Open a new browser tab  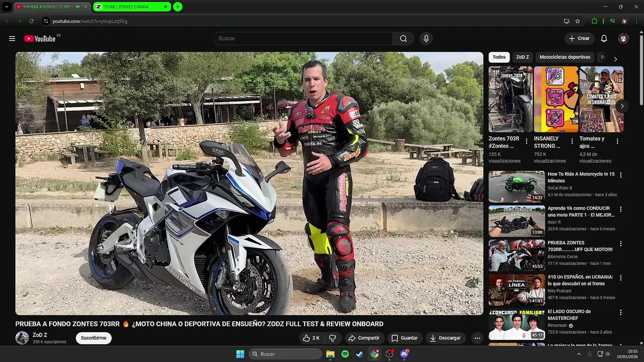point(178,7)
